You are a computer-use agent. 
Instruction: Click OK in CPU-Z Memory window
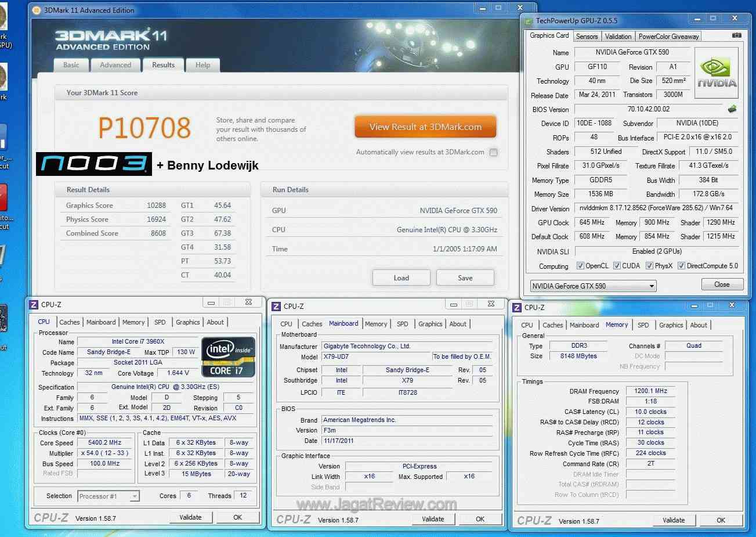721,520
